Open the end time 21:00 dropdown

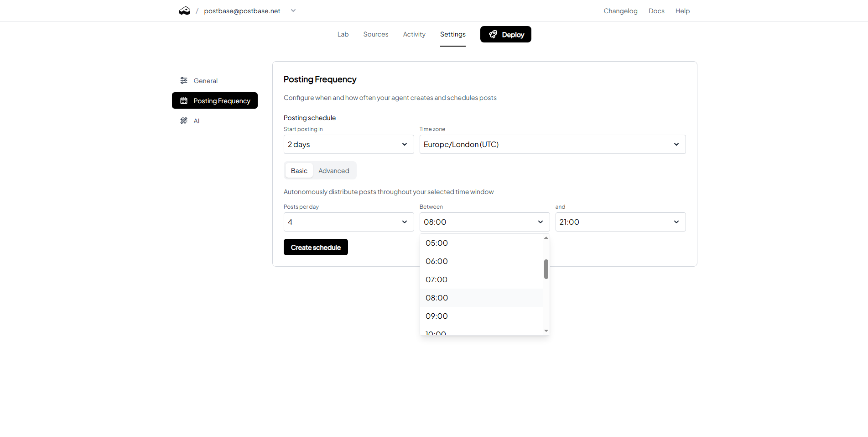coord(620,222)
